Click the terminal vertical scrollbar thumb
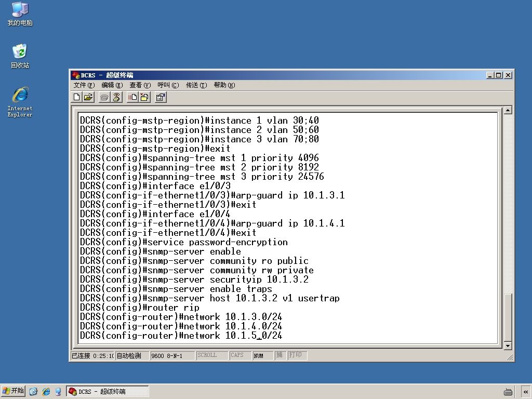532x399 pixels. coord(508,317)
